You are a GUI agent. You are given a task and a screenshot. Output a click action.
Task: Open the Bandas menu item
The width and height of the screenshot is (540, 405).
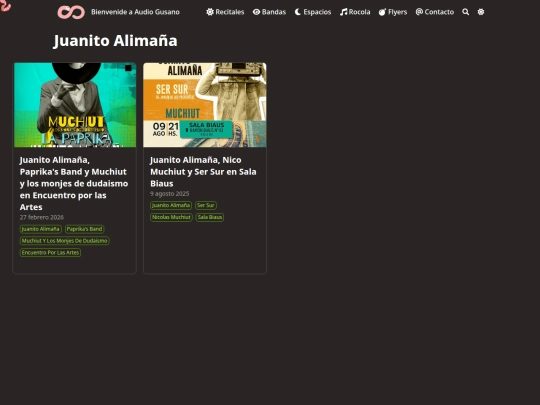[269, 12]
